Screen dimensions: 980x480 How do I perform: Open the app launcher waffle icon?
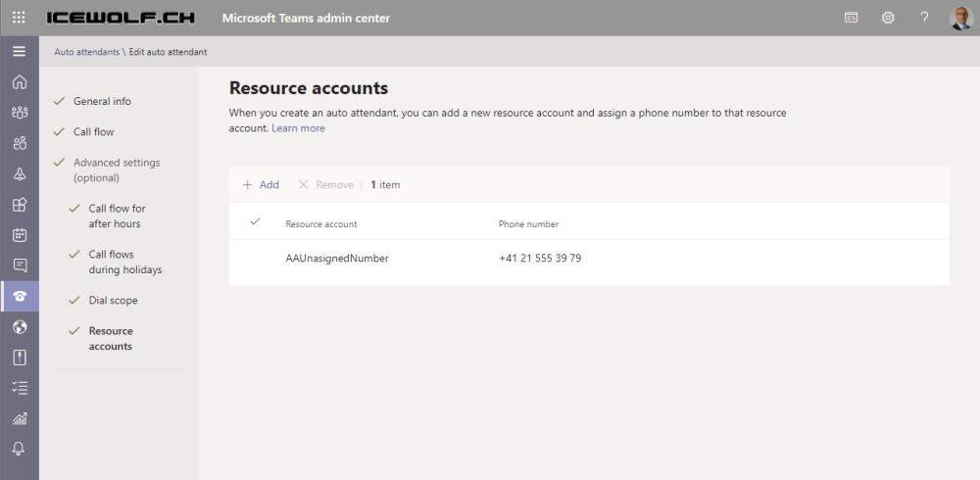(19, 18)
